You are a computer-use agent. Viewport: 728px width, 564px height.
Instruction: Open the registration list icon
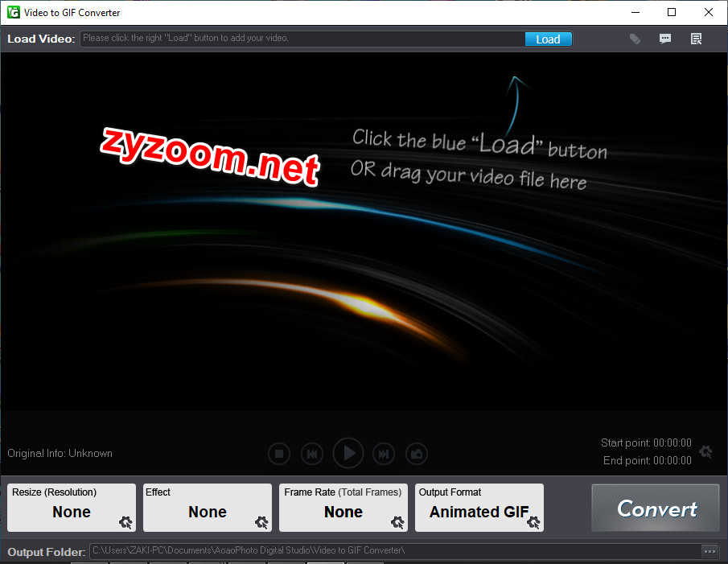point(696,39)
